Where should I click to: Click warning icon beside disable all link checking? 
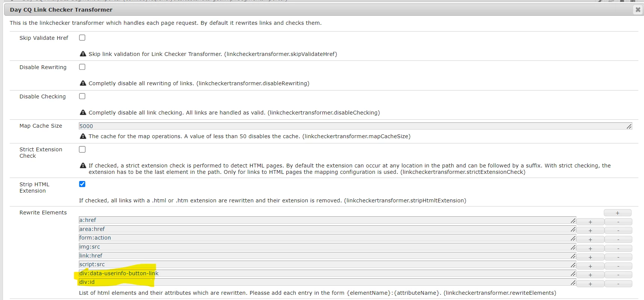pyautogui.click(x=83, y=112)
